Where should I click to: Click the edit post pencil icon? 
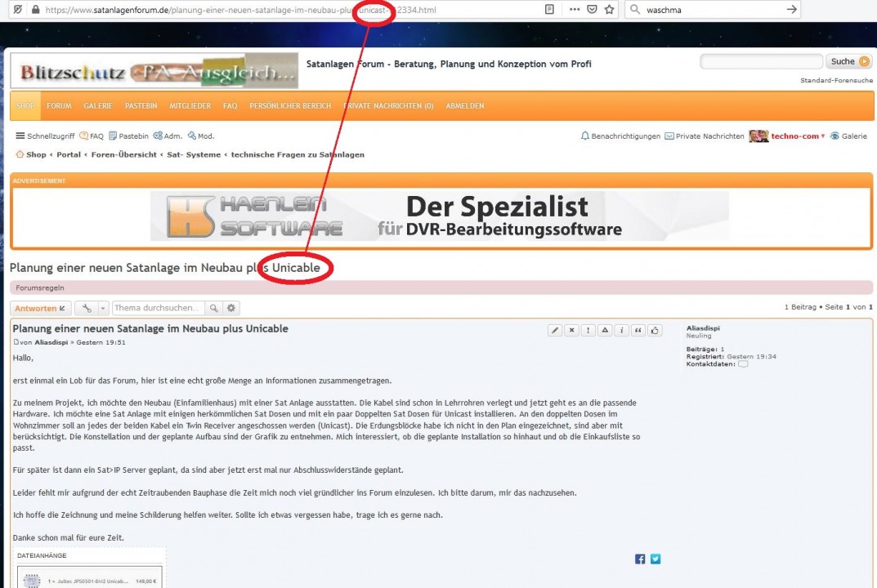click(555, 330)
